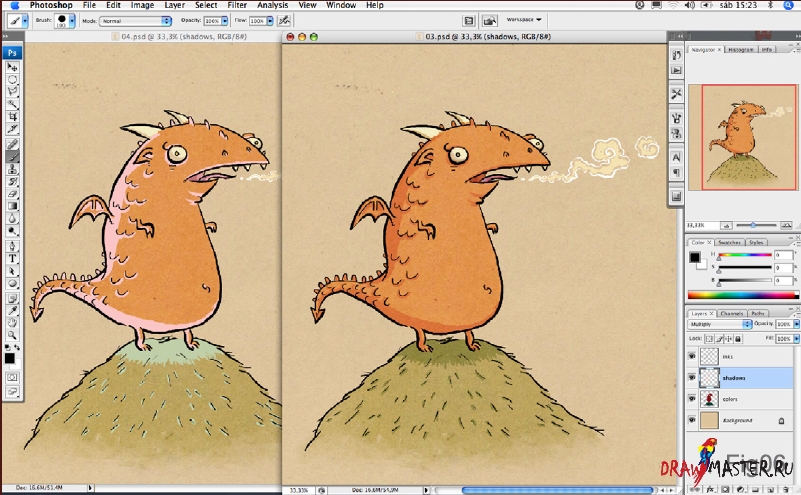This screenshot has height=495, width=801.
Task: Open the brush Mode dropdown set to Normal
Action: pyautogui.click(x=136, y=20)
